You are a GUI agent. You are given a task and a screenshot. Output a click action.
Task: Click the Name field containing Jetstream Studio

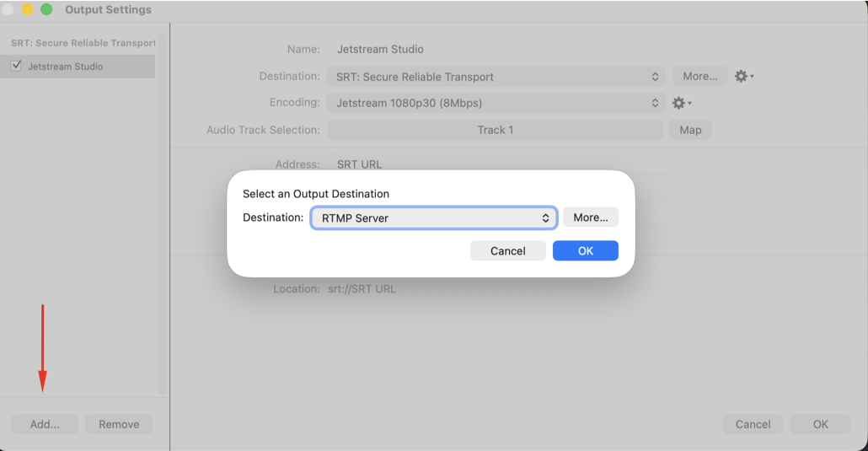click(x=497, y=49)
